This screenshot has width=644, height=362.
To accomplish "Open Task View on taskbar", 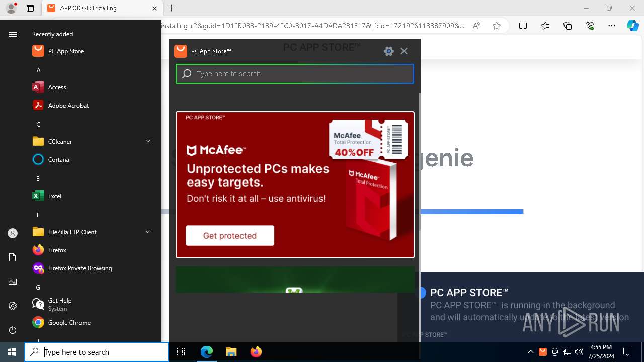I will click(181, 352).
